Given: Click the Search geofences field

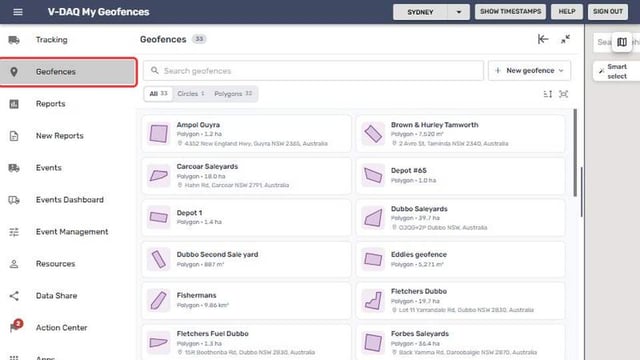Looking at the screenshot, I should point(313,71).
